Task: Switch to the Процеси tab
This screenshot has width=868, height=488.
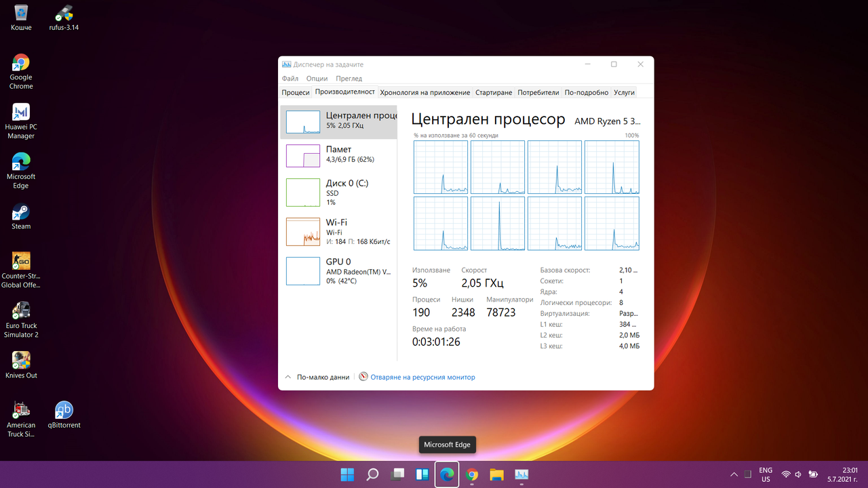Action: coord(296,92)
